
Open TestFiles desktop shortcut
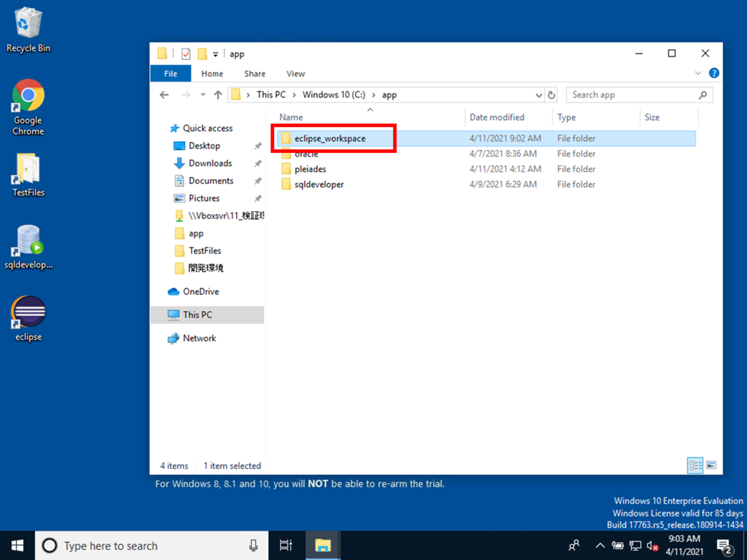[x=28, y=175]
